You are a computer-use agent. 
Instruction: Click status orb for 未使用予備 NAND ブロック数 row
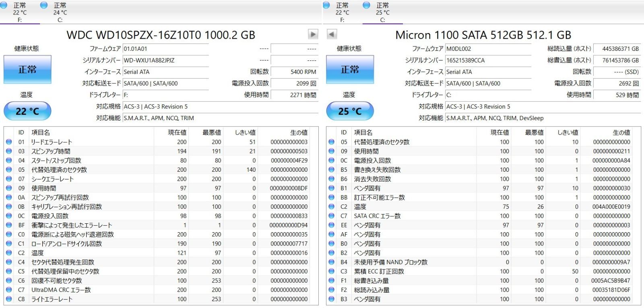[x=331, y=262]
